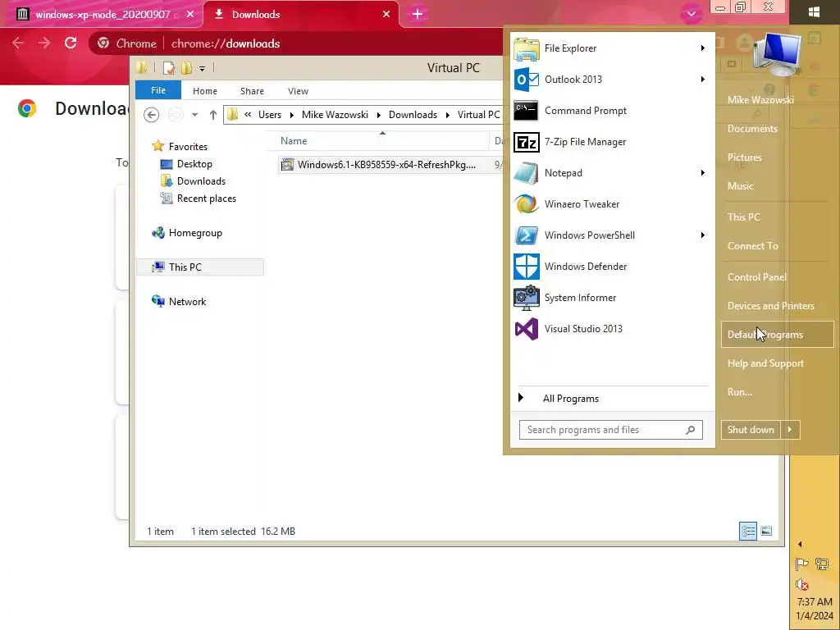Launch System Informer
The height and width of the screenshot is (630, 840).
pyautogui.click(x=612, y=297)
